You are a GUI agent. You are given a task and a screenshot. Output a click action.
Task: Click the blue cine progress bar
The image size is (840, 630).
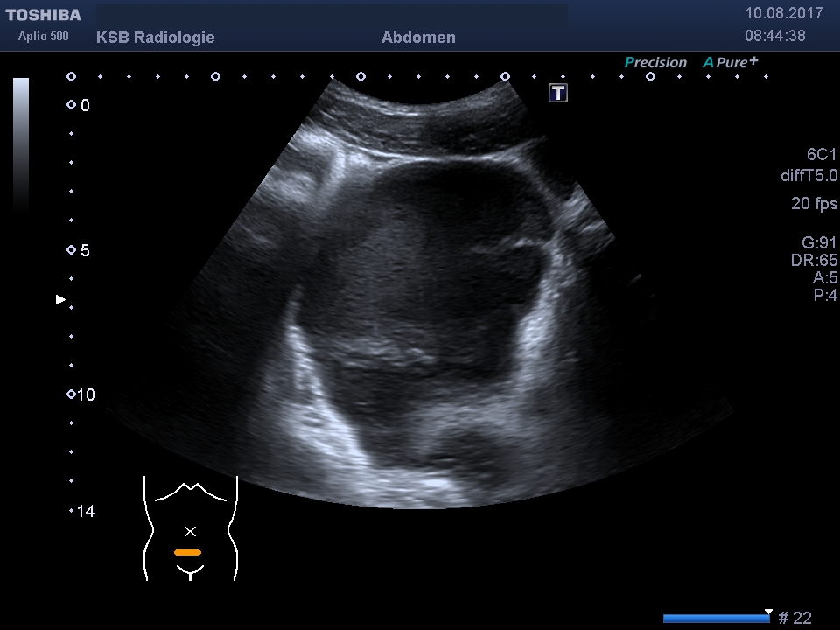tap(717, 619)
